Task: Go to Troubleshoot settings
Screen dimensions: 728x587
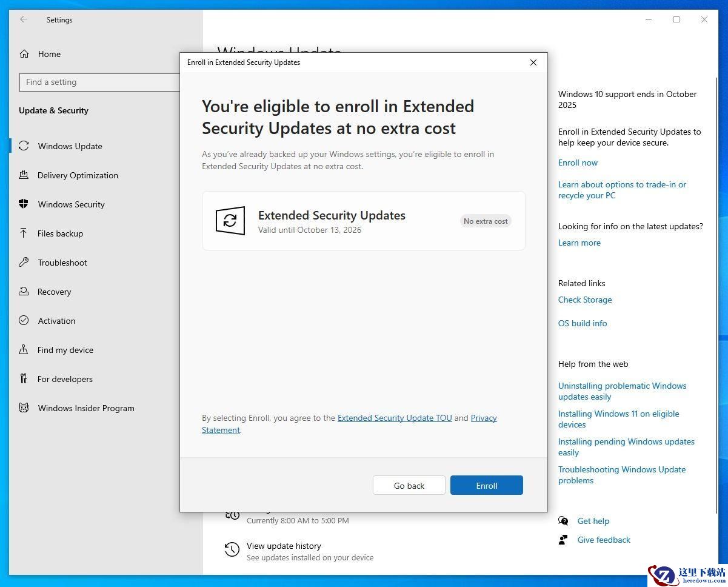Action: pos(62,263)
